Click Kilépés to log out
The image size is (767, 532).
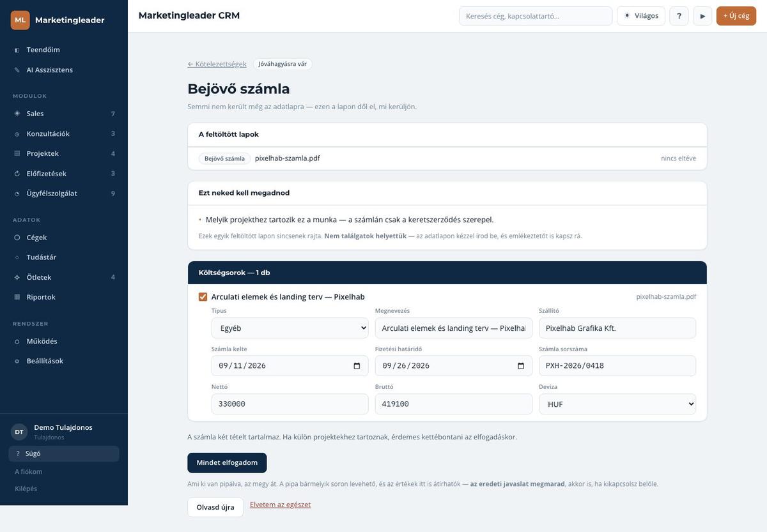click(x=26, y=489)
